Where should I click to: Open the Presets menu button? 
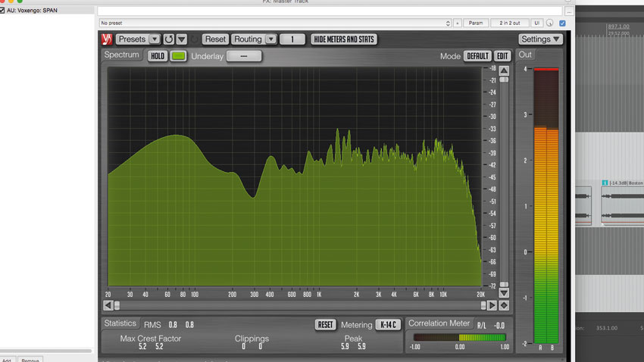click(132, 39)
